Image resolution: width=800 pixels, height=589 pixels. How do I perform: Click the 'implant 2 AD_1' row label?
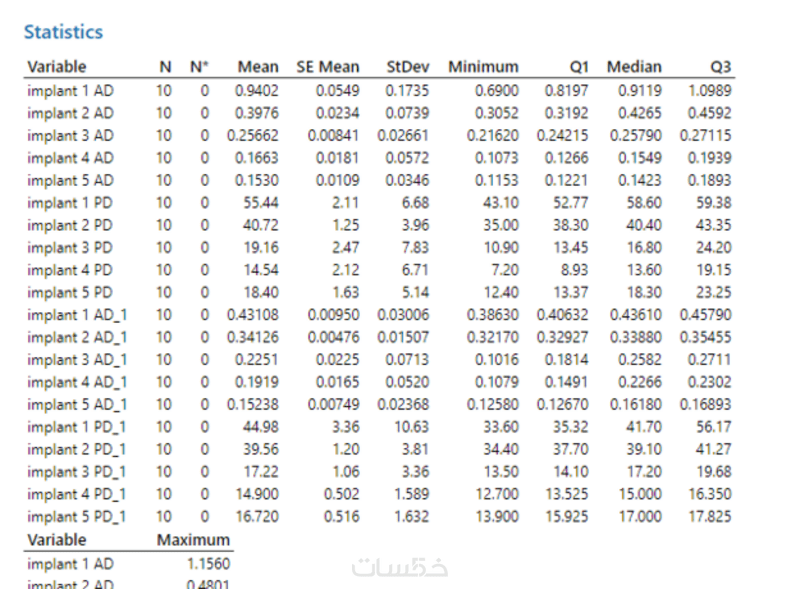(77, 338)
